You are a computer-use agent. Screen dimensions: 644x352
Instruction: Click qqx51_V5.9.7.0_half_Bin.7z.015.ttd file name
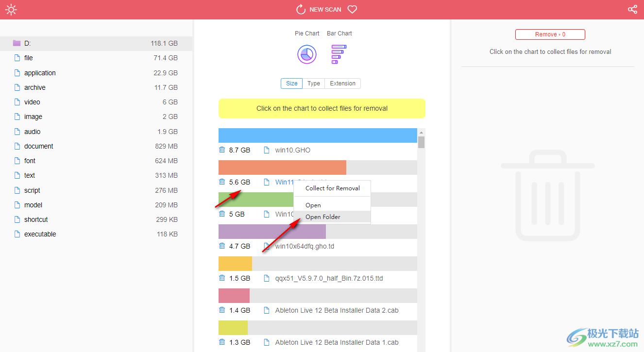click(329, 278)
